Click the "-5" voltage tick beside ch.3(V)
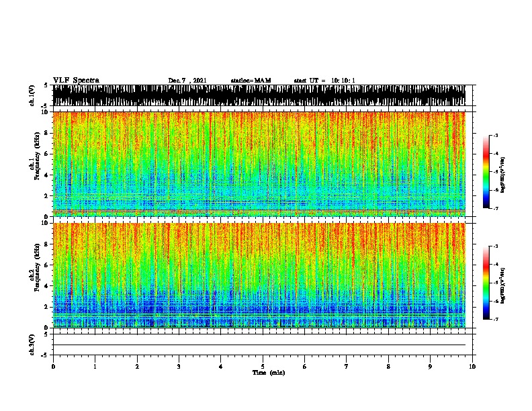The image size is (532, 411). pyautogui.click(x=45, y=355)
